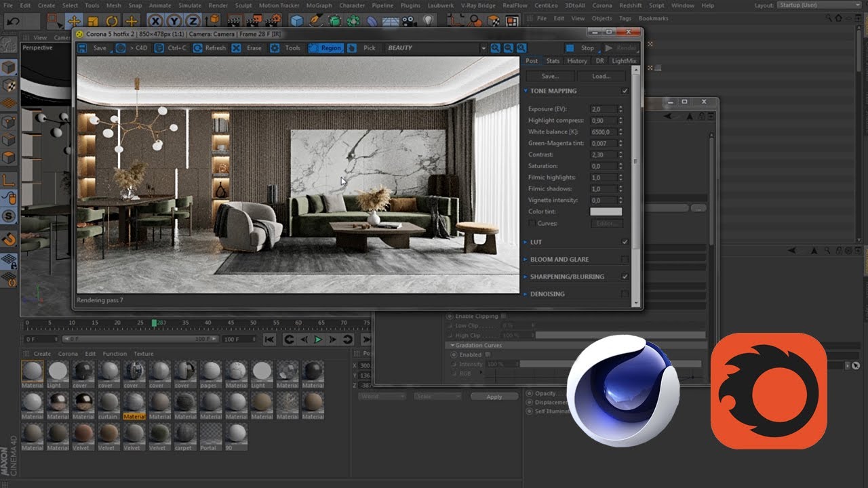Open Tools in the Corona frame buffer
Screen dimensions: 868x488
(285, 48)
